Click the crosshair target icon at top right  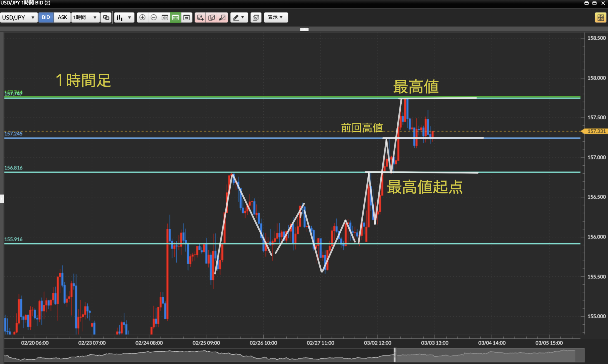[x=600, y=18]
